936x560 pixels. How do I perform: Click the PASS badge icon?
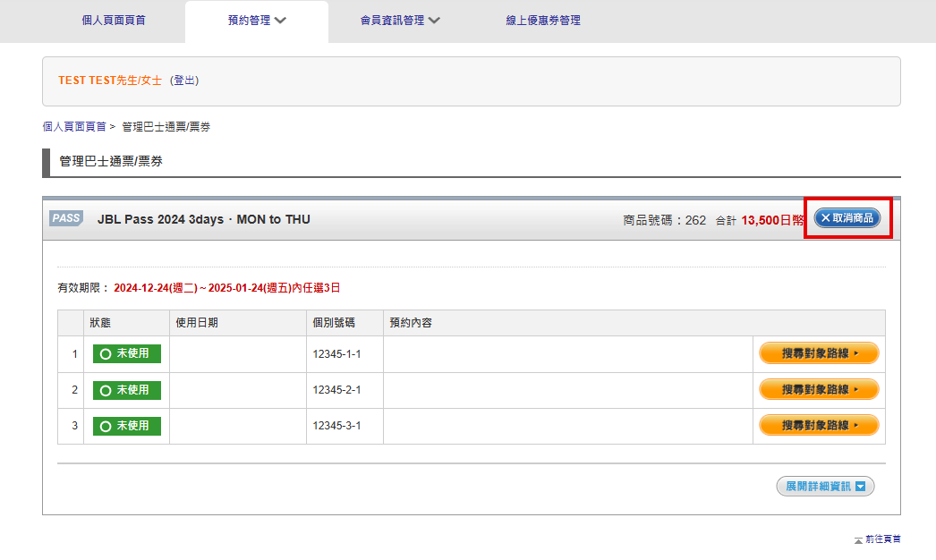tap(66, 219)
